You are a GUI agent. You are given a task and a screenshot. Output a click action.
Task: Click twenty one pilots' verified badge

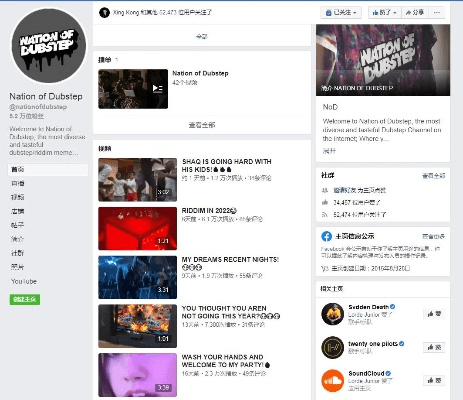402,343
